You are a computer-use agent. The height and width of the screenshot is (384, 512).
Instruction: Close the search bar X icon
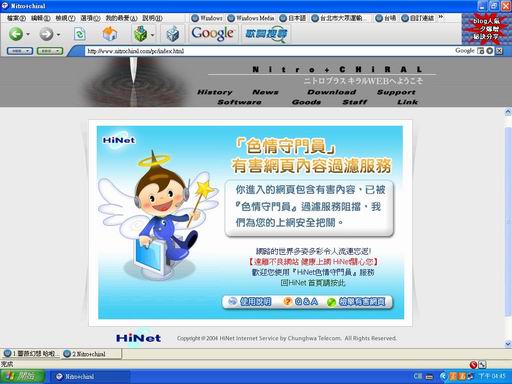click(499, 51)
